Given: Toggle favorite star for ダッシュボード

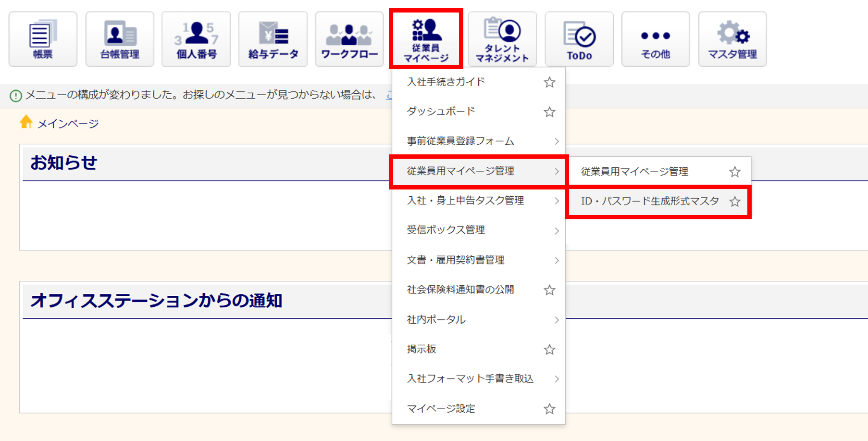Looking at the screenshot, I should click(549, 112).
